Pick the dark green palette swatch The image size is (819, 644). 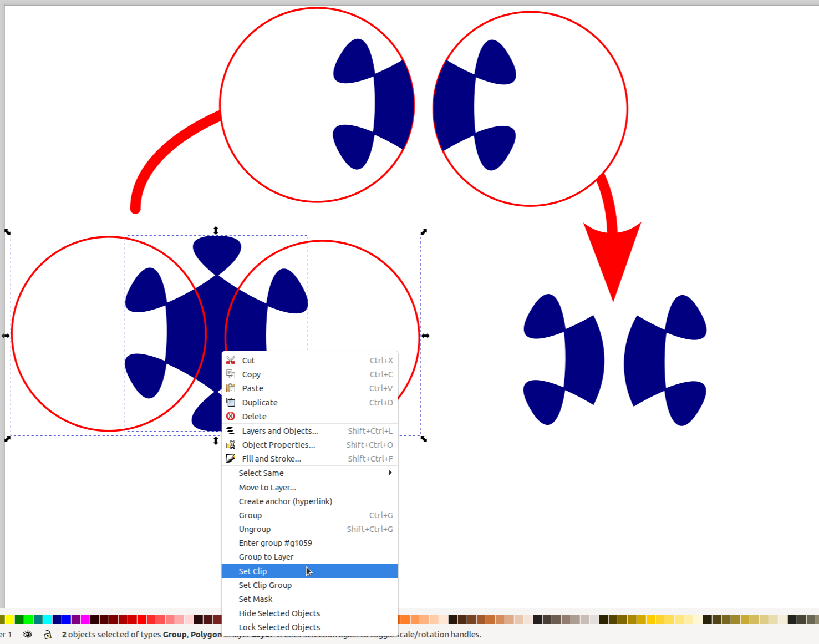(19, 620)
